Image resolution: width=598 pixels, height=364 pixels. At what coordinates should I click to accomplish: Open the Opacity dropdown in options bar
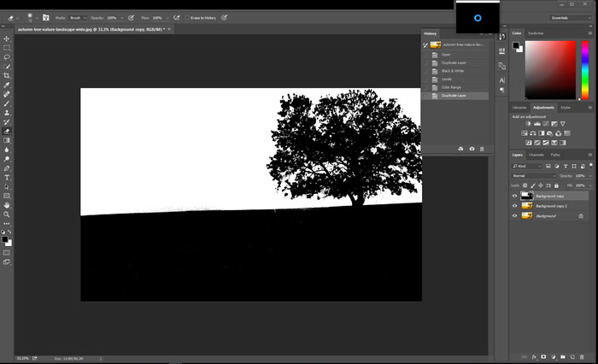(121, 18)
